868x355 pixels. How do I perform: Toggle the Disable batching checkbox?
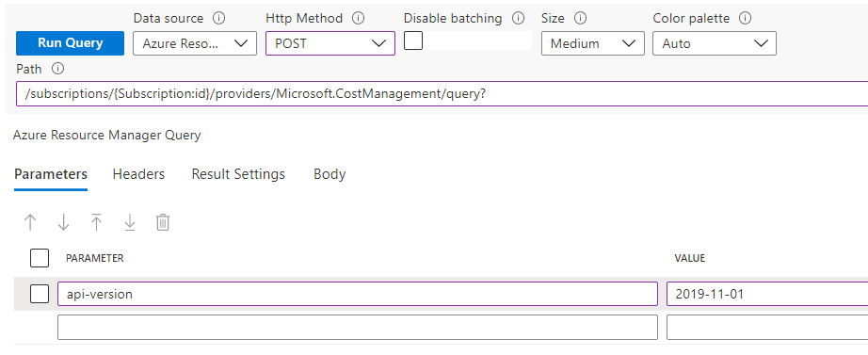pyautogui.click(x=413, y=40)
